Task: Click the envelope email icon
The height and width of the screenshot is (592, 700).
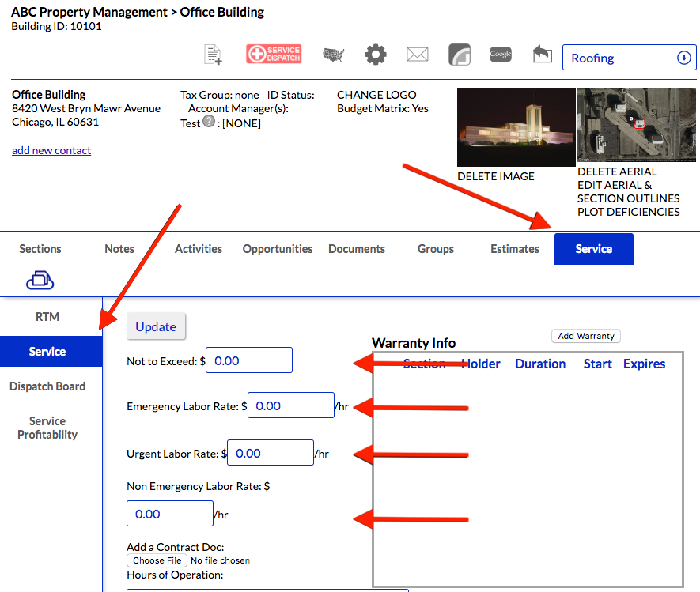Action: (x=418, y=55)
